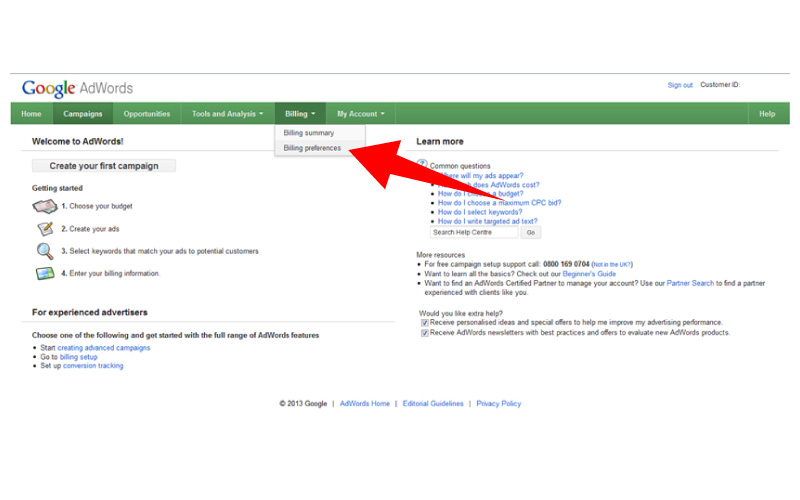The width and height of the screenshot is (800, 500).
Task: Open 'How do I select keywords?' link
Action: pyautogui.click(x=480, y=212)
